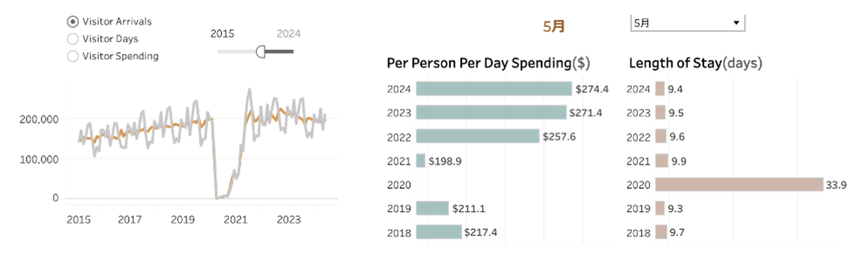Open the 5月 month dropdown
Screen dimensions: 868x253
(x=688, y=22)
